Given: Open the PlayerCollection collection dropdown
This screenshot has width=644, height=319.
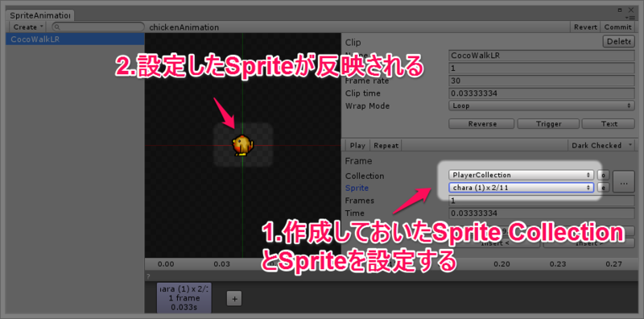Looking at the screenshot, I should pyautogui.click(x=521, y=175).
